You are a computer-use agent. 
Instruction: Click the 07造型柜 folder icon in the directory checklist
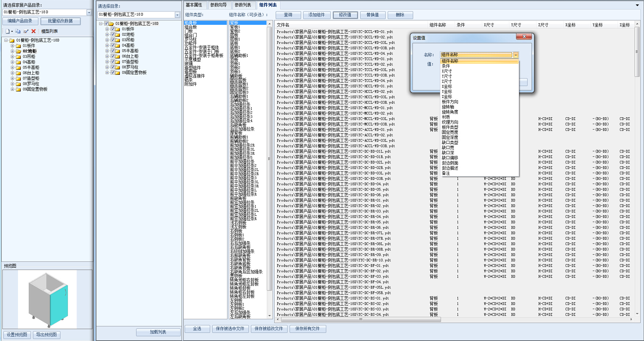[117, 62]
